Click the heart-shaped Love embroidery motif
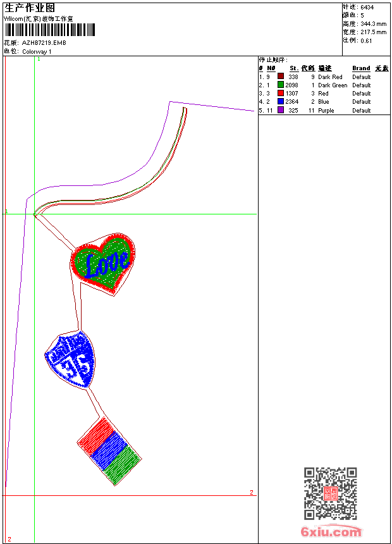 tap(102, 264)
